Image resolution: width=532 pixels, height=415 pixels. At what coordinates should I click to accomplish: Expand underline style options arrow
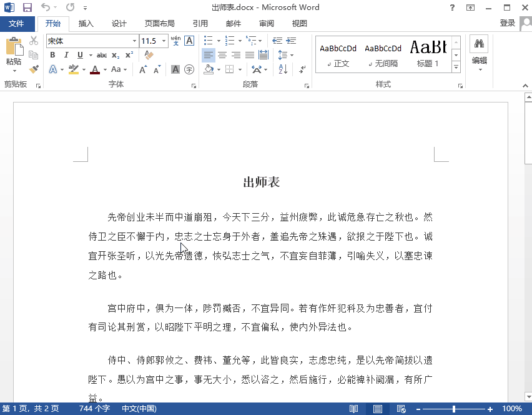pos(91,55)
